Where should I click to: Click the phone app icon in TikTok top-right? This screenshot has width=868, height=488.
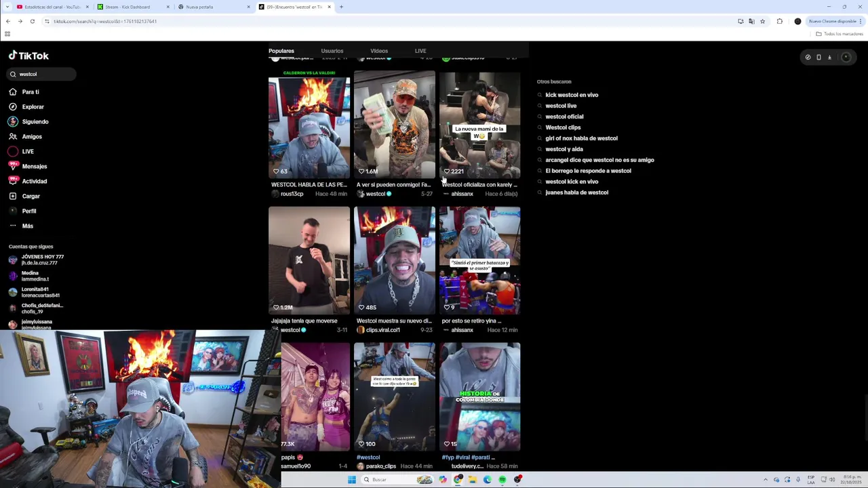pyautogui.click(x=818, y=58)
